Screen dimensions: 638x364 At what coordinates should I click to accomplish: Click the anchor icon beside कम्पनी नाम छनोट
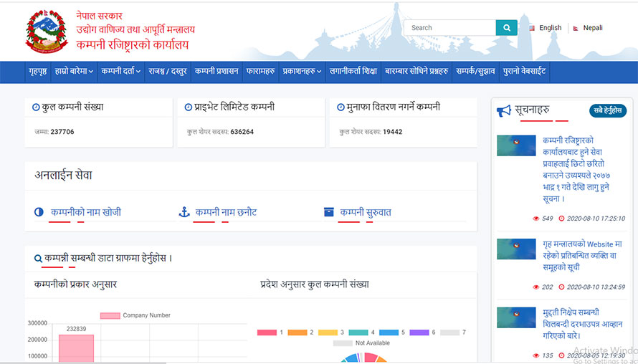pyautogui.click(x=184, y=212)
